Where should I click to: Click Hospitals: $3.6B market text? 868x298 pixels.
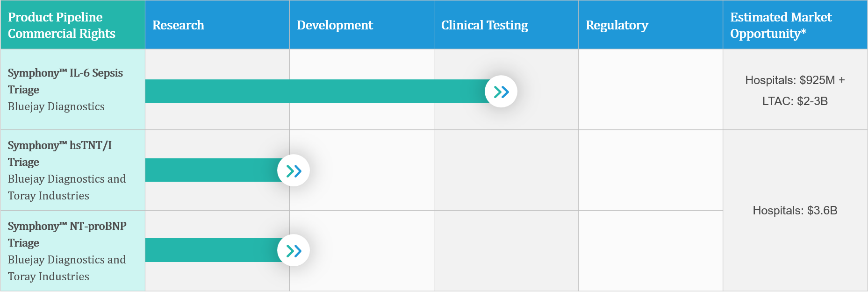tap(795, 210)
